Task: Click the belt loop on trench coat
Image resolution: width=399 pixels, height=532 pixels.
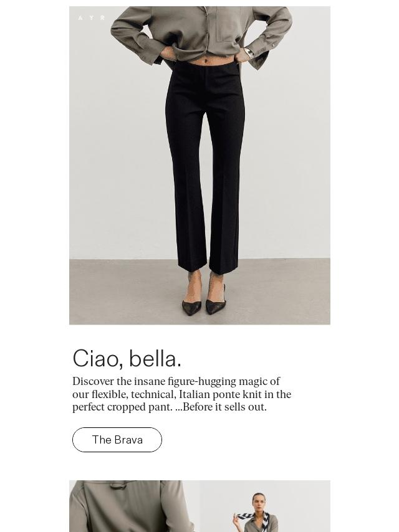Action: [117, 486]
